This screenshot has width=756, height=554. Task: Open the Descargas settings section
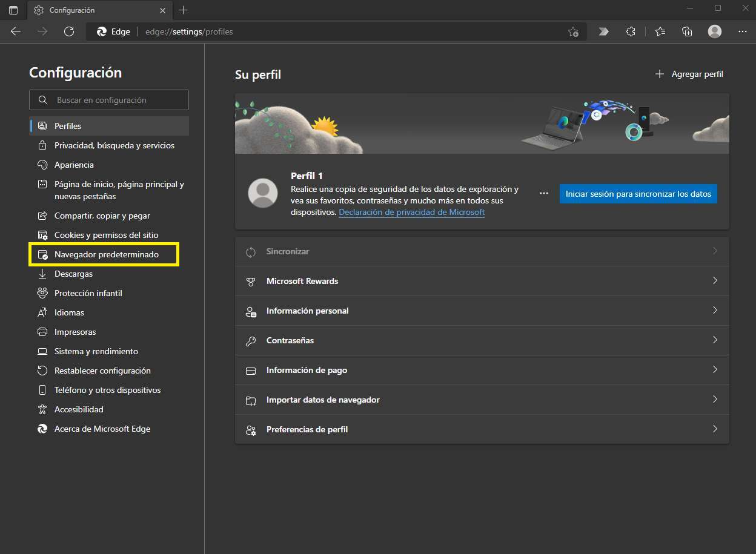pyautogui.click(x=109, y=274)
